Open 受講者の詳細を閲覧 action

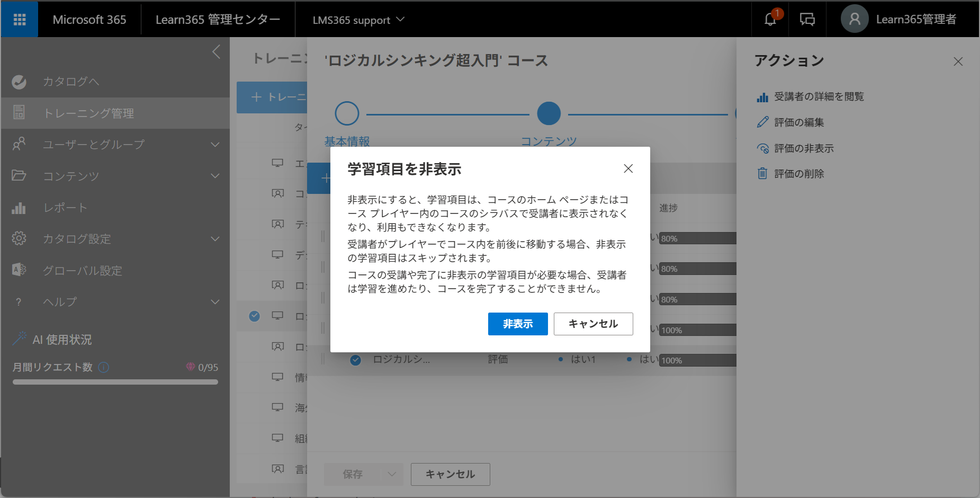pyautogui.click(x=819, y=96)
